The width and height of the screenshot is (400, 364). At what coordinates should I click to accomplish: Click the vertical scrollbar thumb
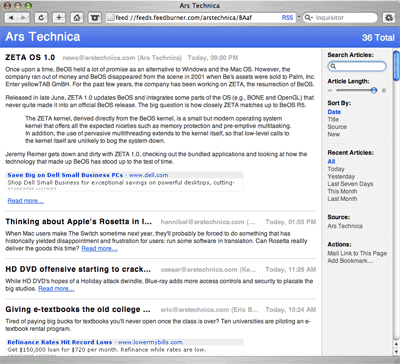pyautogui.click(x=396, y=65)
